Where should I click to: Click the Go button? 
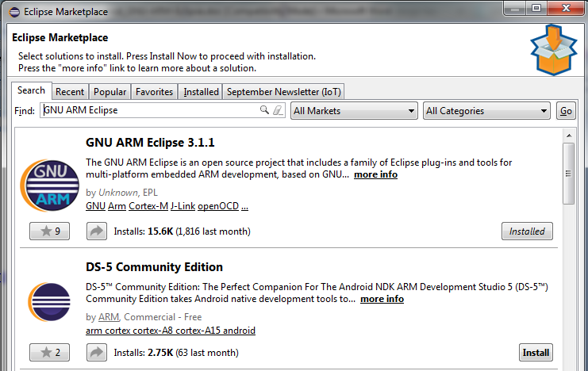tap(566, 111)
